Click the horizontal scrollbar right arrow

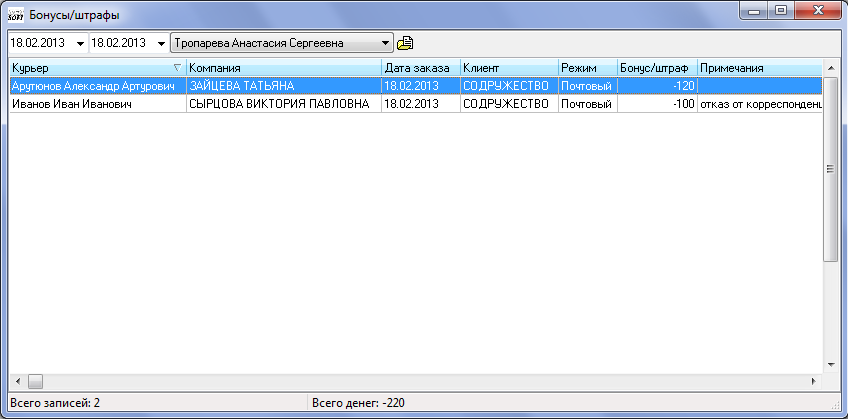pyautogui.click(x=814, y=381)
